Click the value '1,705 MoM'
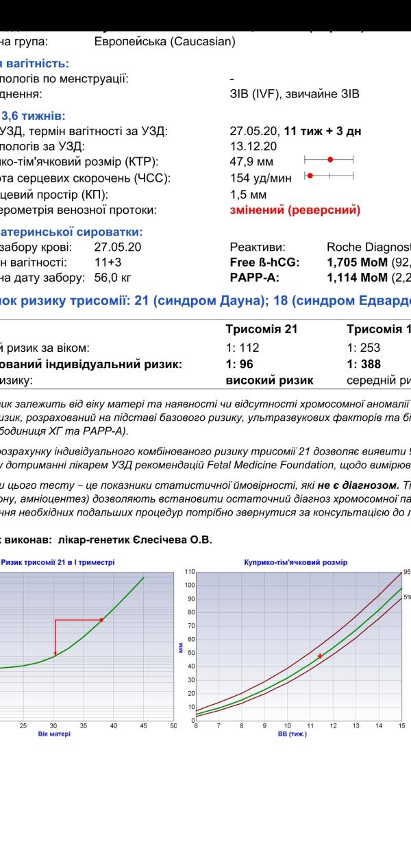The width and height of the screenshot is (411, 868). pos(358,262)
